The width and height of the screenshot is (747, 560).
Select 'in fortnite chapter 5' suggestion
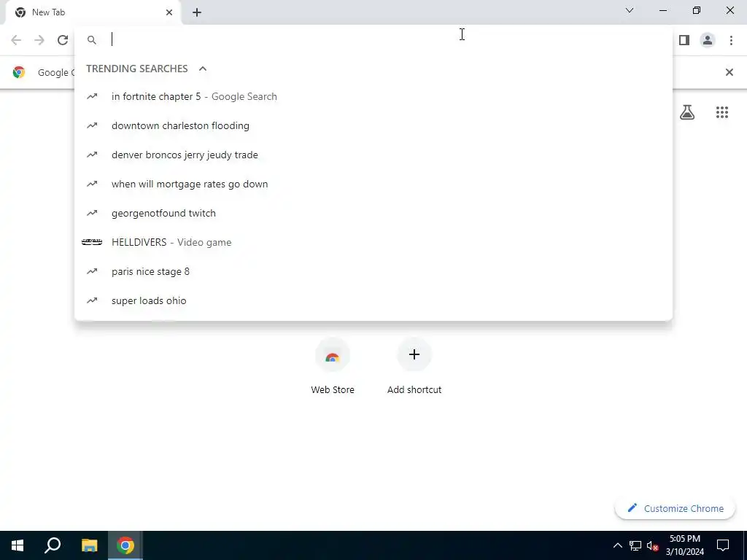pyautogui.click(x=373, y=97)
